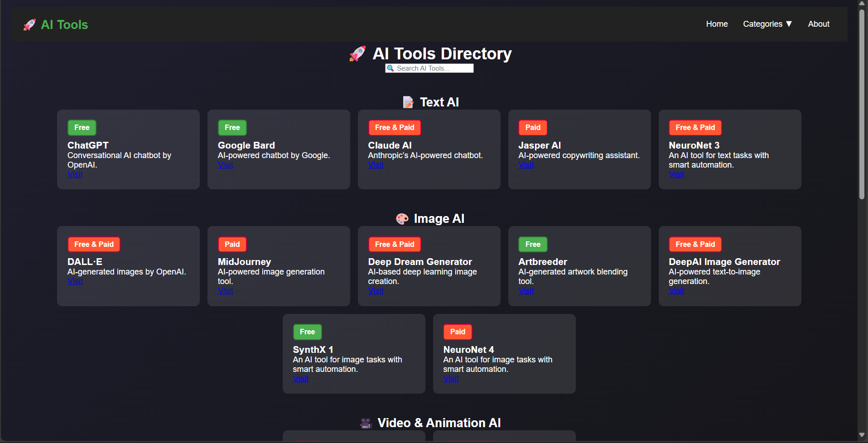Click the camera icon beside Video & Animation AI
Image resolution: width=868 pixels, height=443 pixels.
click(x=366, y=423)
